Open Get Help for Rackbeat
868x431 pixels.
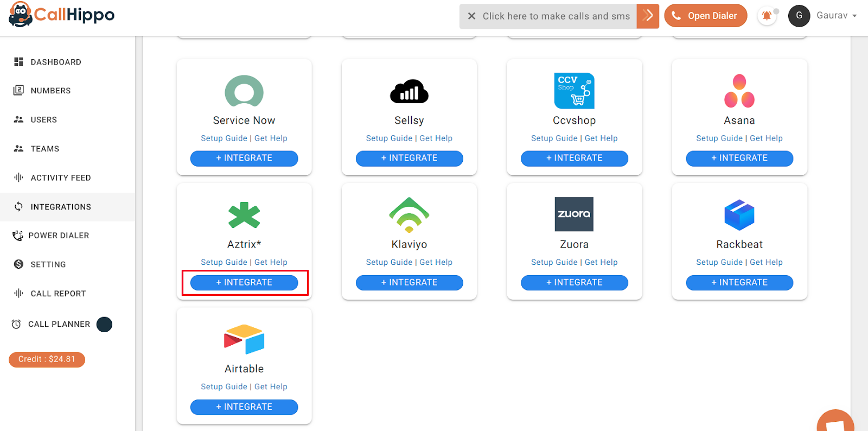pyautogui.click(x=766, y=262)
